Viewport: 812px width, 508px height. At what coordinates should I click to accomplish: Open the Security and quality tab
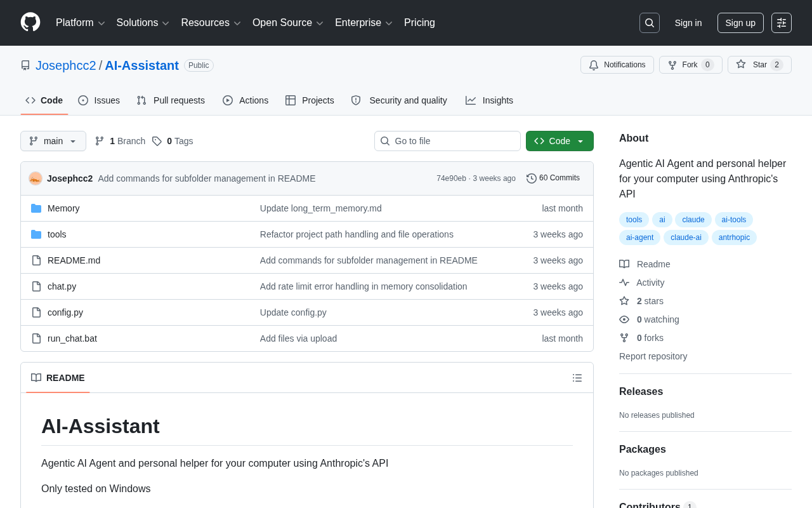[399, 100]
